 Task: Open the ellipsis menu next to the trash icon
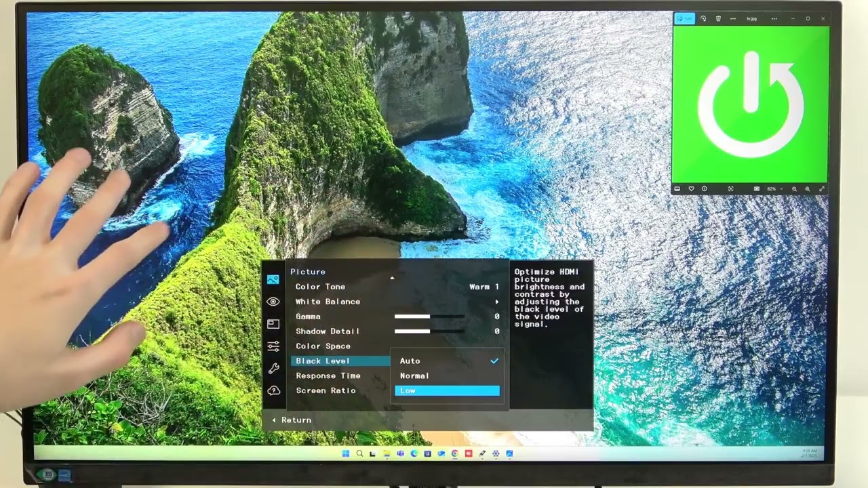point(733,19)
